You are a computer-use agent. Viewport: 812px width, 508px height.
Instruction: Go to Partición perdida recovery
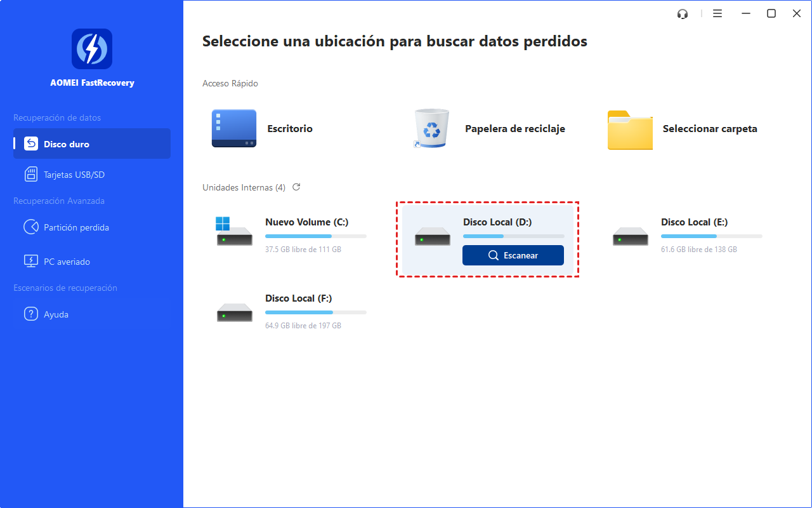(x=76, y=227)
